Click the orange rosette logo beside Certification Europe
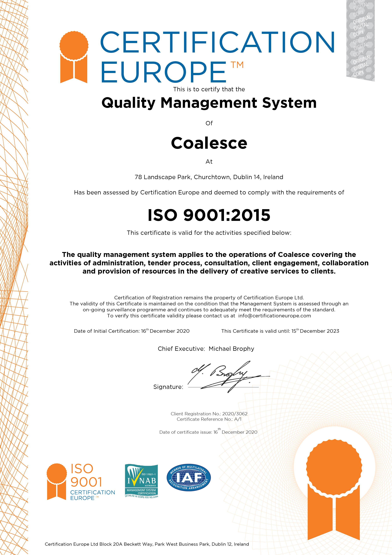The width and height of the screenshot is (392, 555). pos(74,57)
